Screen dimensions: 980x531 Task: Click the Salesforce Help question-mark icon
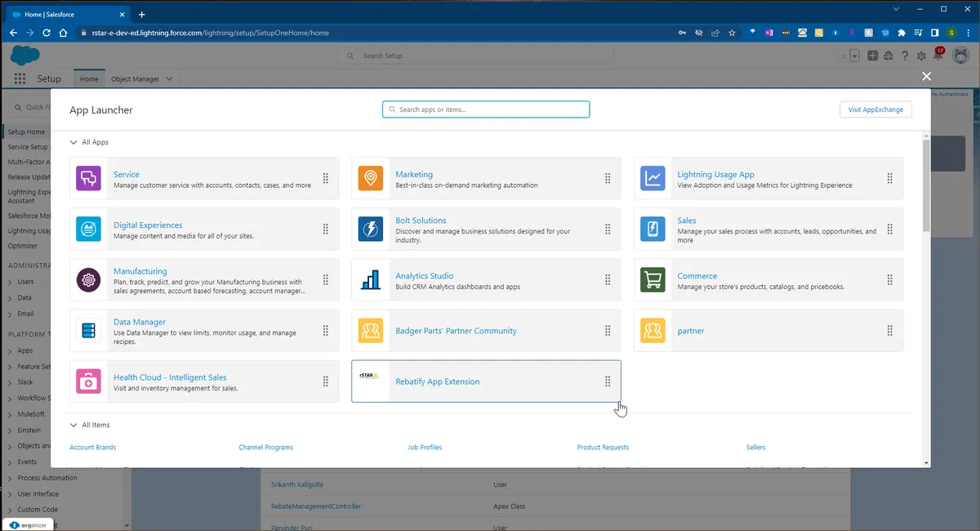[x=905, y=56]
